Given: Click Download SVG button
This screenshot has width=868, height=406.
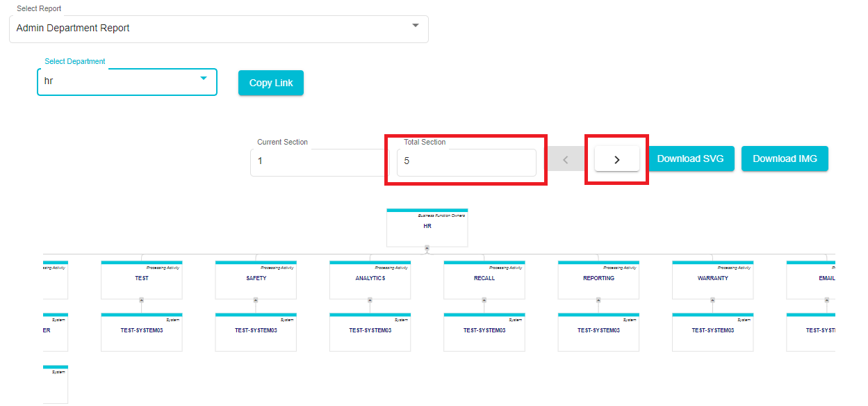Looking at the screenshot, I should point(690,159).
